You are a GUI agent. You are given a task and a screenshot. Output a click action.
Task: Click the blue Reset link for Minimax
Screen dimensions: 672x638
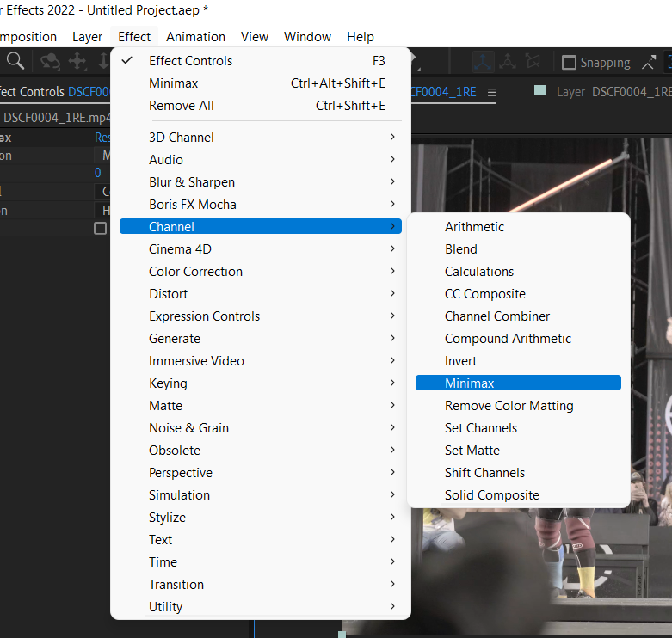[x=102, y=138]
